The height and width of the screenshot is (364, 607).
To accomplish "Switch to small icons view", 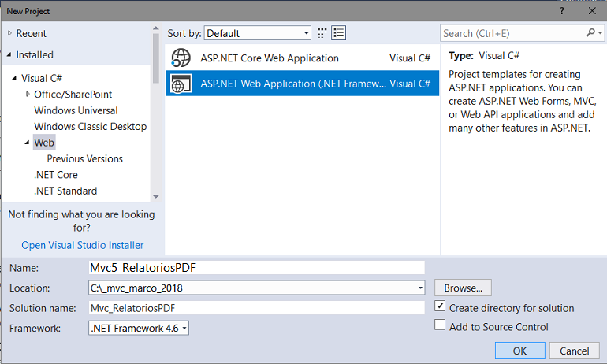I will tap(322, 33).
